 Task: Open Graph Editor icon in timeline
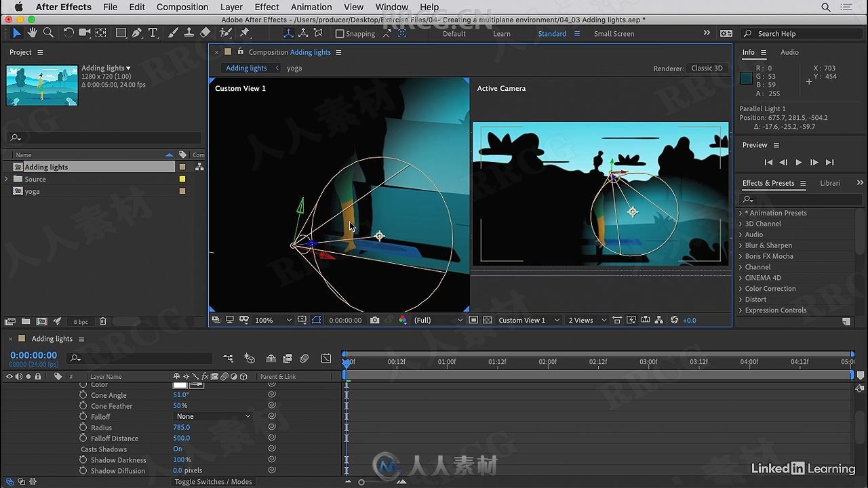click(x=326, y=359)
